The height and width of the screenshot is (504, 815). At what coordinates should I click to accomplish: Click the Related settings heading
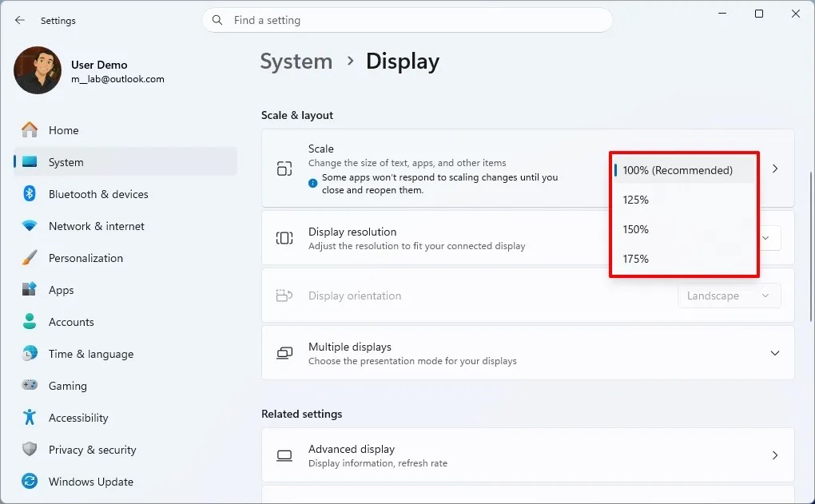click(x=302, y=414)
